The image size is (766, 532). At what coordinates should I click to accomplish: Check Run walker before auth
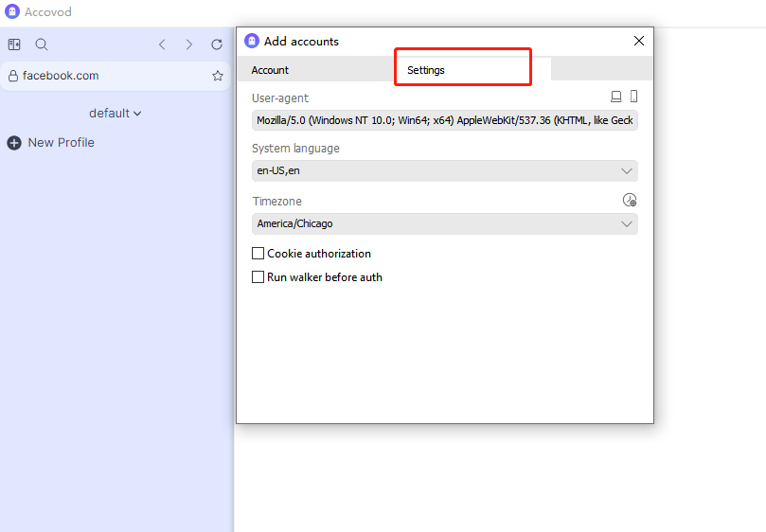pos(258,277)
